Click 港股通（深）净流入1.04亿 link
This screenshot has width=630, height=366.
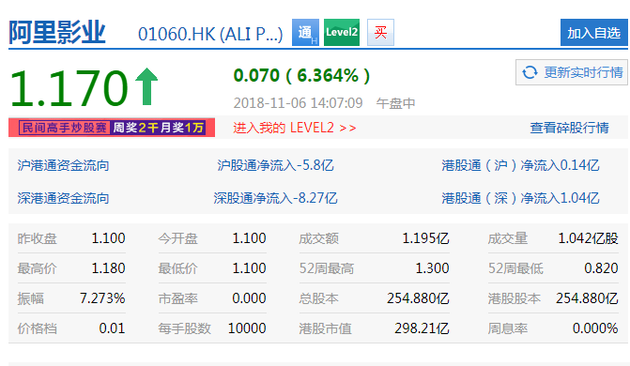pyautogui.click(x=520, y=198)
